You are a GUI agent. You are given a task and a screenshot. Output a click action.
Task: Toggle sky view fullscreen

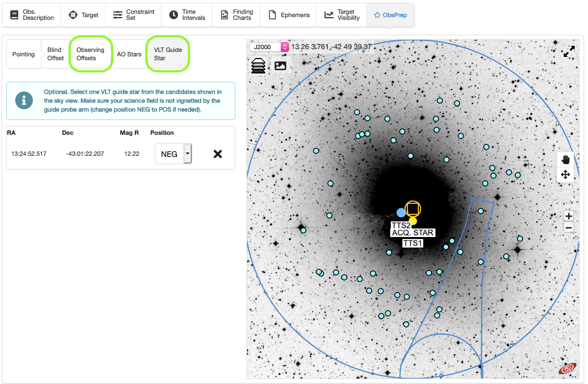tap(569, 51)
